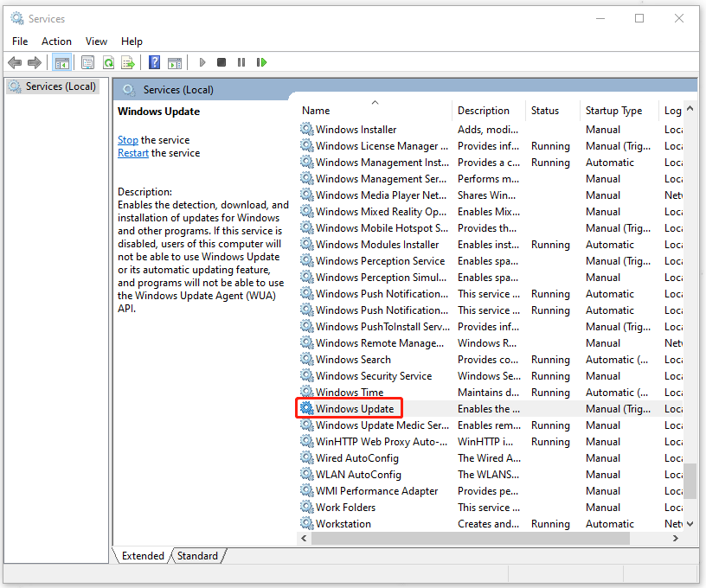Switch to the Standard tab

tap(197, 556)
